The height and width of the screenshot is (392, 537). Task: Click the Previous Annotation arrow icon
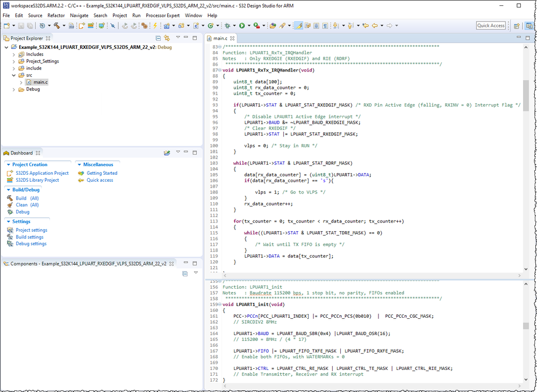tap(350, 26)
